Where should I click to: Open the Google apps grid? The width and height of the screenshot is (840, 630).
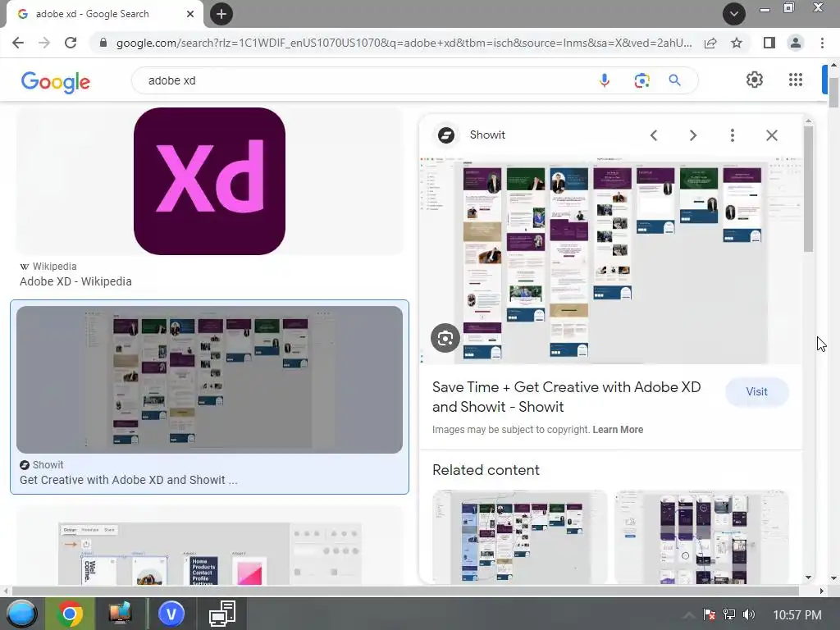click(796, 80)
